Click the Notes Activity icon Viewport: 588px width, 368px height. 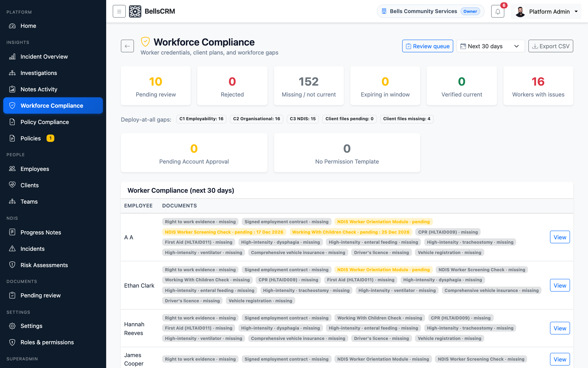12,89
